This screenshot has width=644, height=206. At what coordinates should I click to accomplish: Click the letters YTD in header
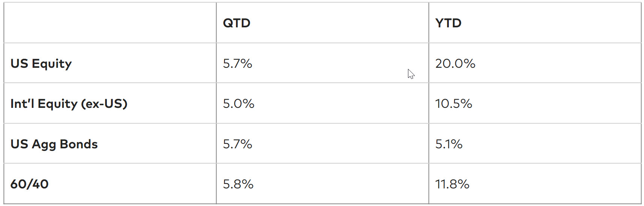[x=448, y=23]
